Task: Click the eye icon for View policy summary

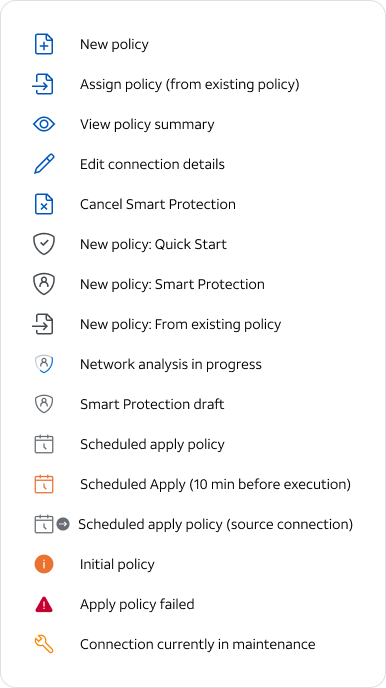Action: (x=44, y=124)
